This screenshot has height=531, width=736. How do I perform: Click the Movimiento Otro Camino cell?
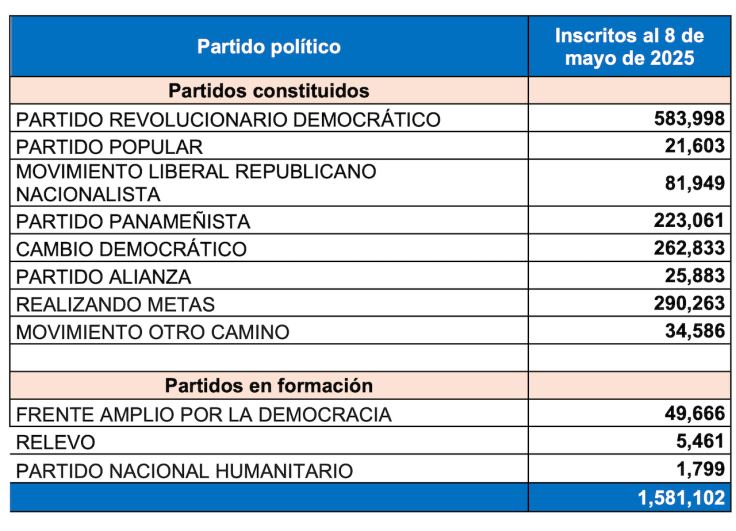coord(153,332)
